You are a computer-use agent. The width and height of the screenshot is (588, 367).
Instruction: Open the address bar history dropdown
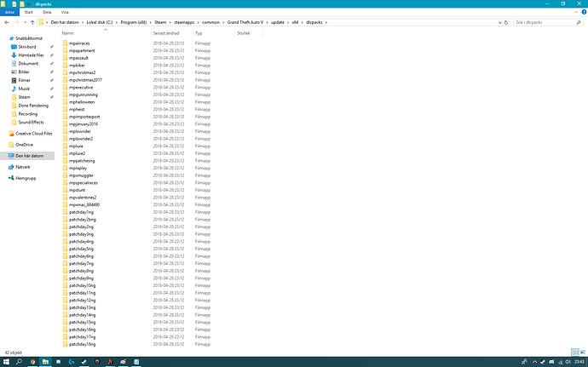tap(499, 22)
